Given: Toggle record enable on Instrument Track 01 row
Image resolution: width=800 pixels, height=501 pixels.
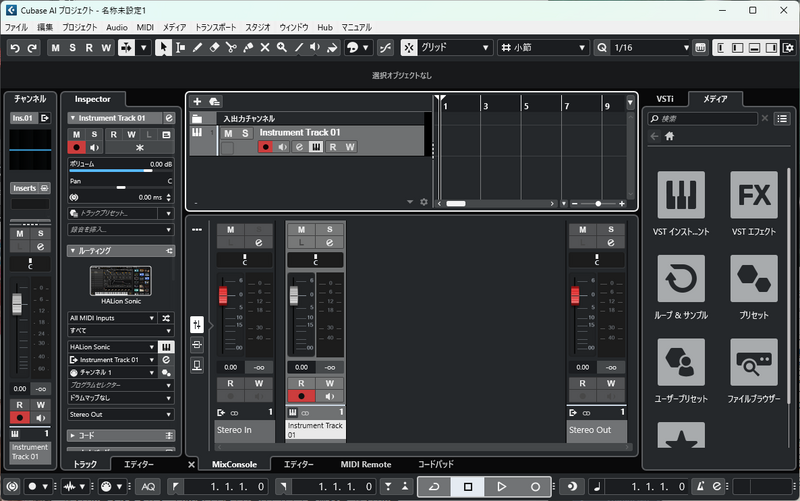Looking at the screenshot, I should coord(265,147).
